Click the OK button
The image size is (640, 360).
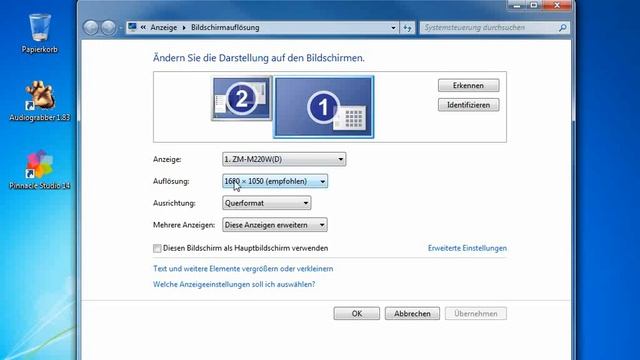pyautogui.click(x=356, y=313)
